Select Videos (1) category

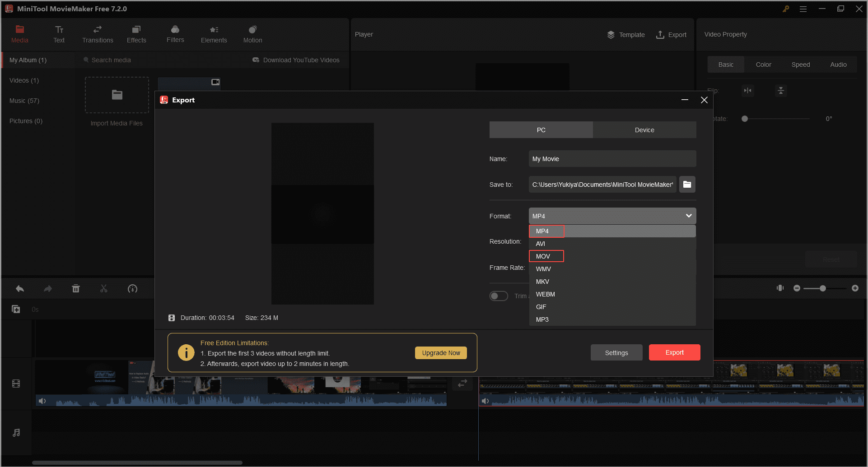[x=24, y=80]
